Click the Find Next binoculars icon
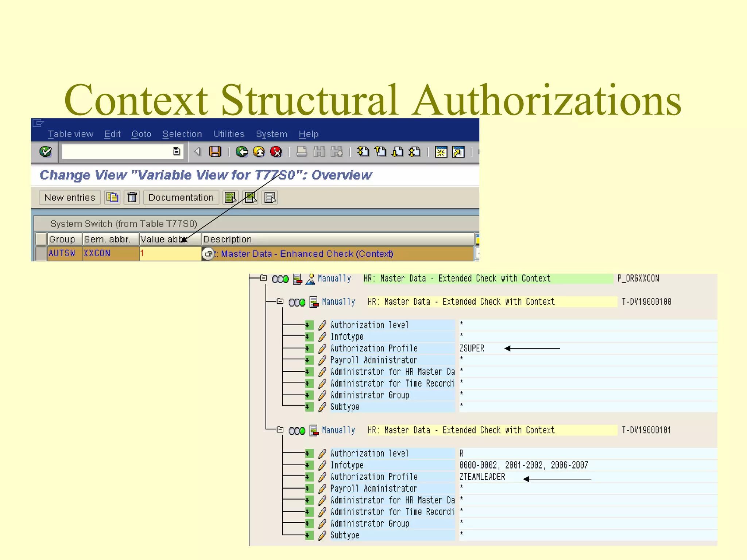Image resolution: width=747 pixels, height=560 pixels. click(x=337, y=151)
